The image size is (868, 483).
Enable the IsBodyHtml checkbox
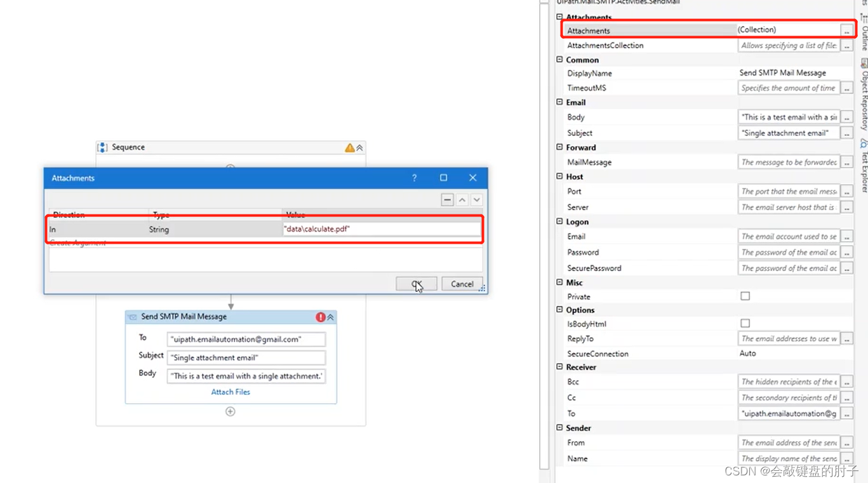745,323
